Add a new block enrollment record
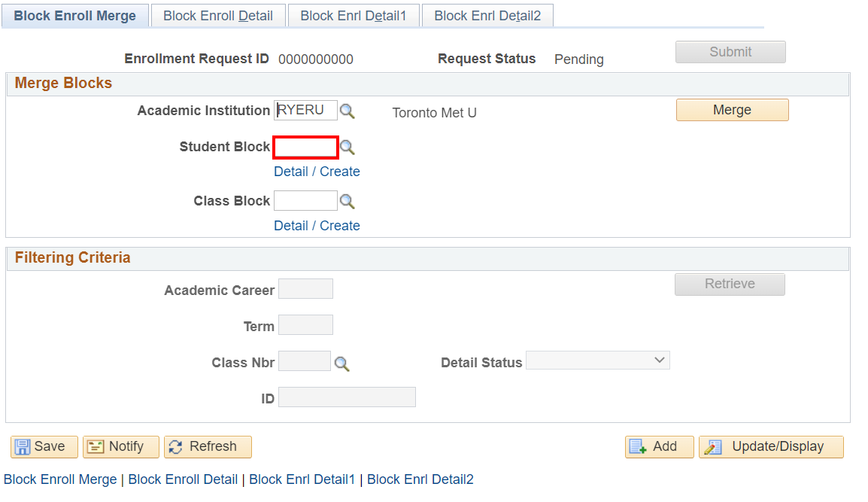 tap(654, 446)
